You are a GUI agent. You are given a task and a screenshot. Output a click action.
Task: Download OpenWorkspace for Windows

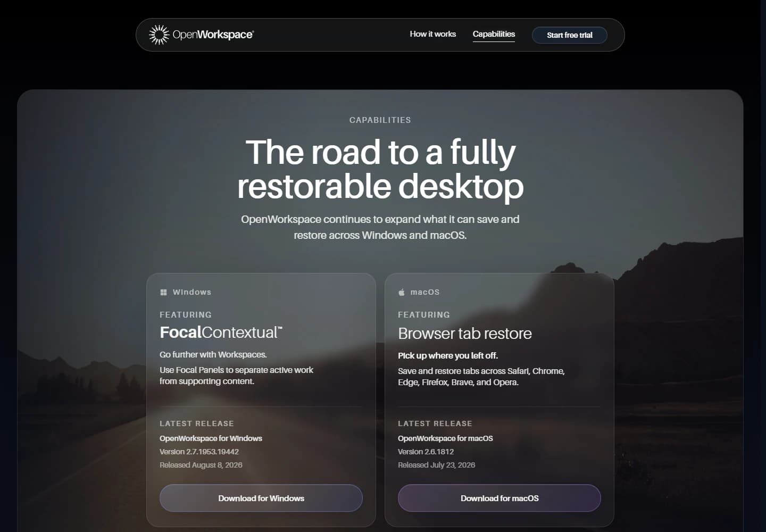point(261,498)
